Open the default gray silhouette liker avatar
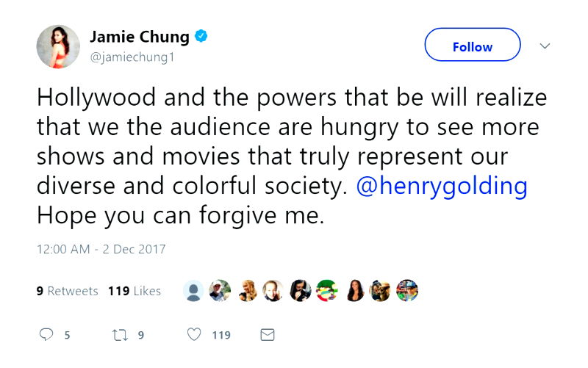The image size is (588, 368). coord(193,291)
